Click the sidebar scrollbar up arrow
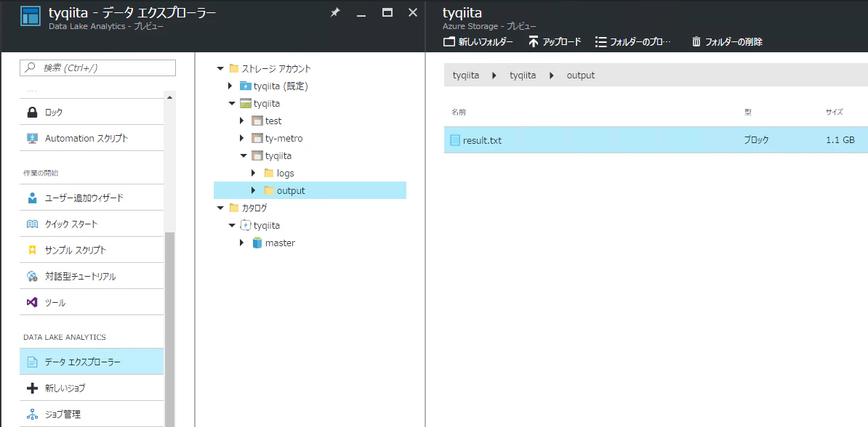 tap(169, 98)
